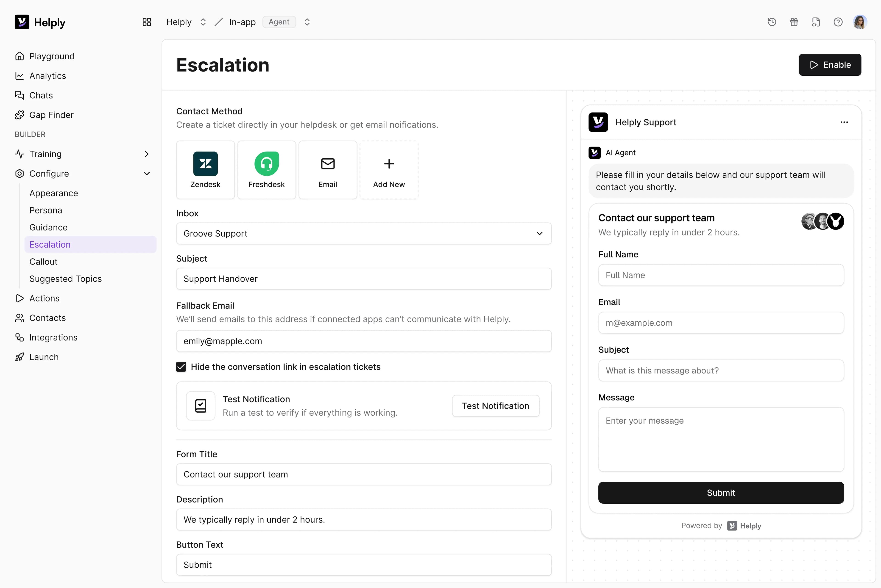Choose Email as contact method
The image size is (881, 588).
[328, 169]
